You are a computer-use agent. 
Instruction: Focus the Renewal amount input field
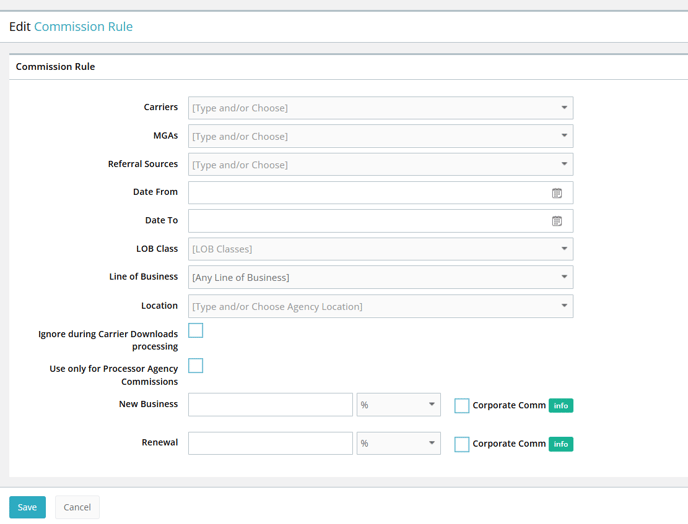(x=270, y=443)
